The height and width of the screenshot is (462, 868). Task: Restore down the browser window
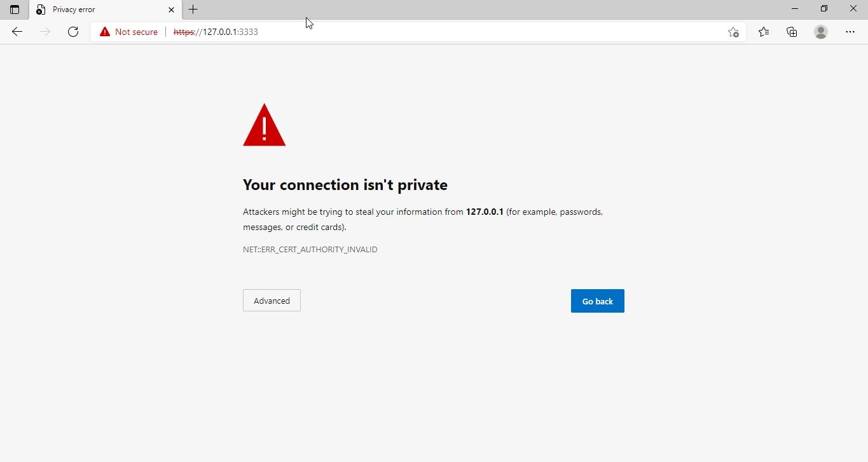824,9
